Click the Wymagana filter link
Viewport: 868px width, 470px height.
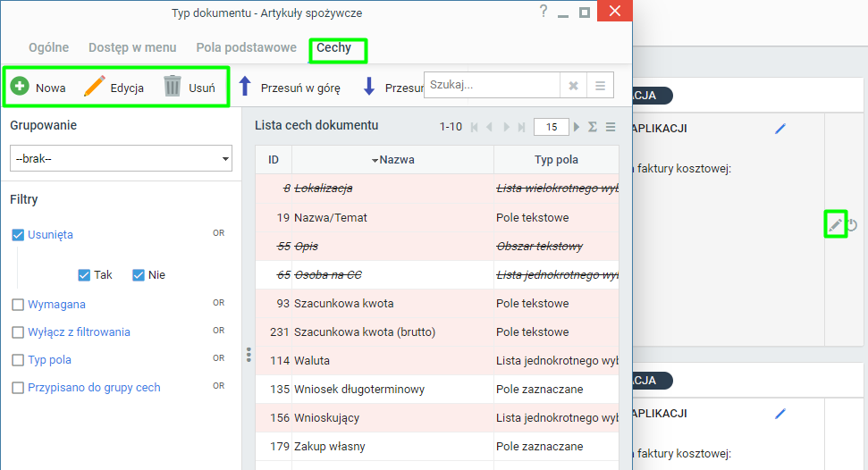56,305
